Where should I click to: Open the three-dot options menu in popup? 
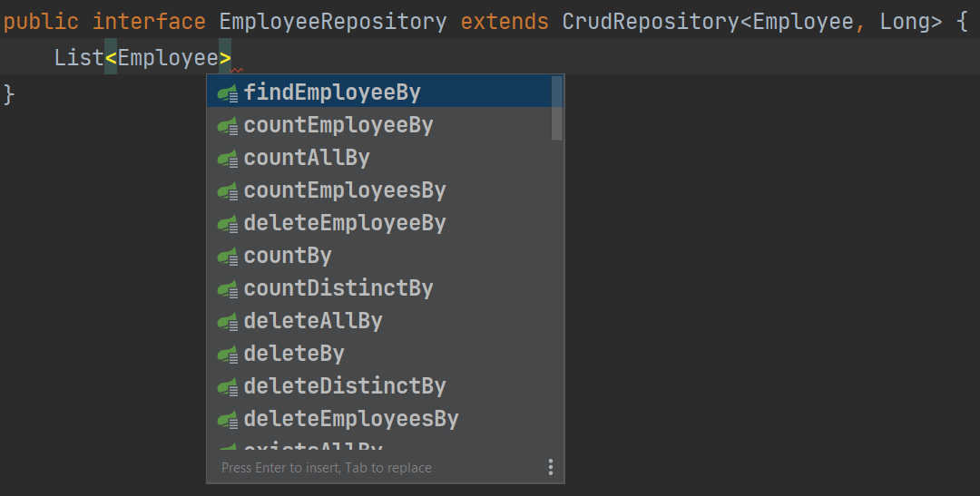pyautogui.click(x=550, y=467)
